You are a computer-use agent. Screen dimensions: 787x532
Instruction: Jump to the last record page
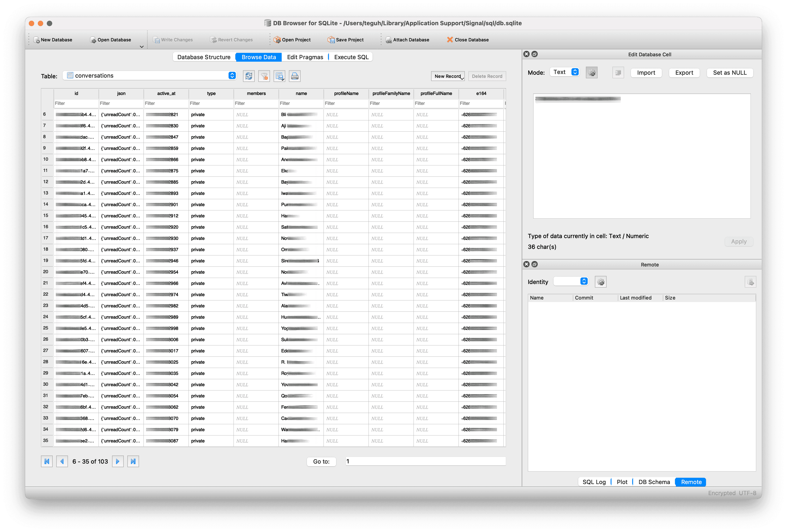pyautogui.click(x=133, y=462)
